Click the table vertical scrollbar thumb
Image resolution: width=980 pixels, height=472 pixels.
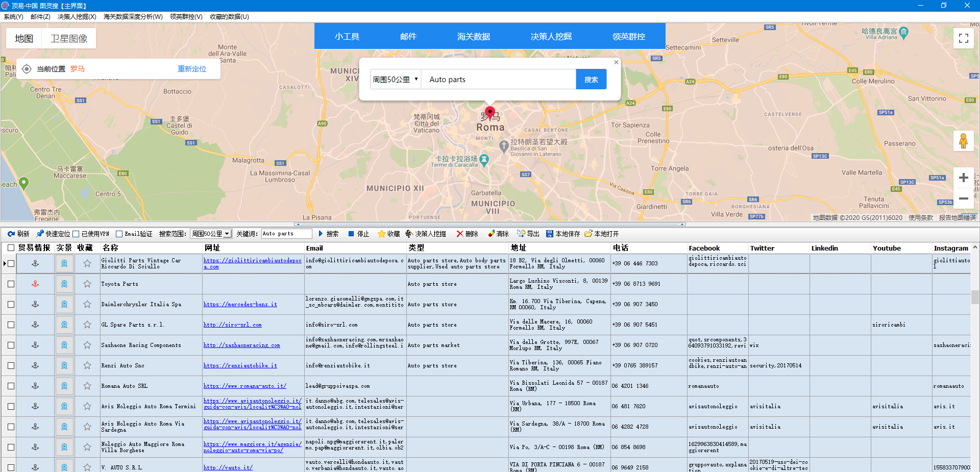pyautogui.click(x=975, y=297)
